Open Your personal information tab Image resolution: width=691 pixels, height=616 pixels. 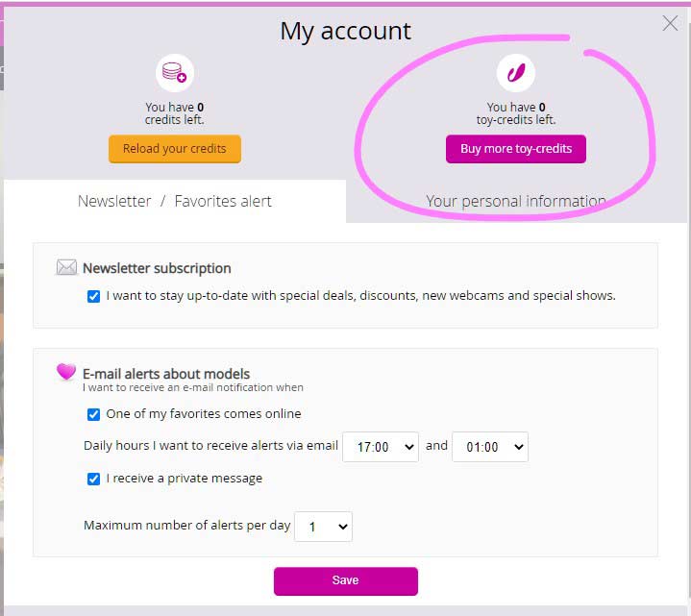515,202
